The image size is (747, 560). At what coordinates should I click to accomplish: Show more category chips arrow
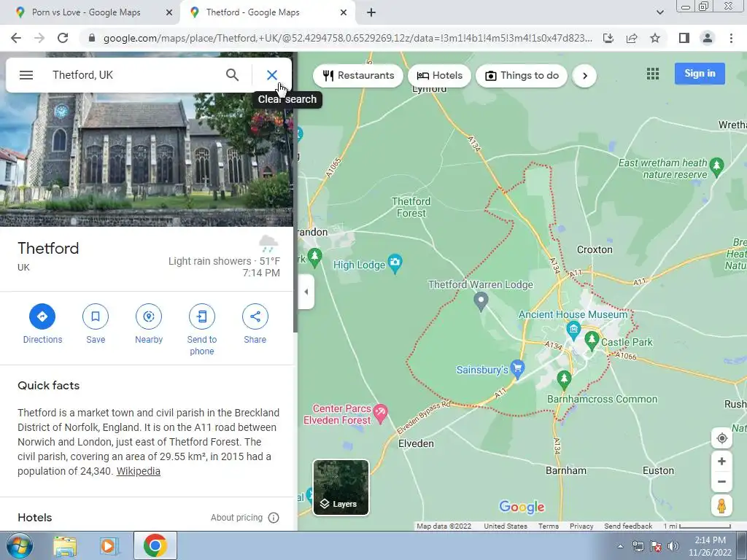click(584, 76)
